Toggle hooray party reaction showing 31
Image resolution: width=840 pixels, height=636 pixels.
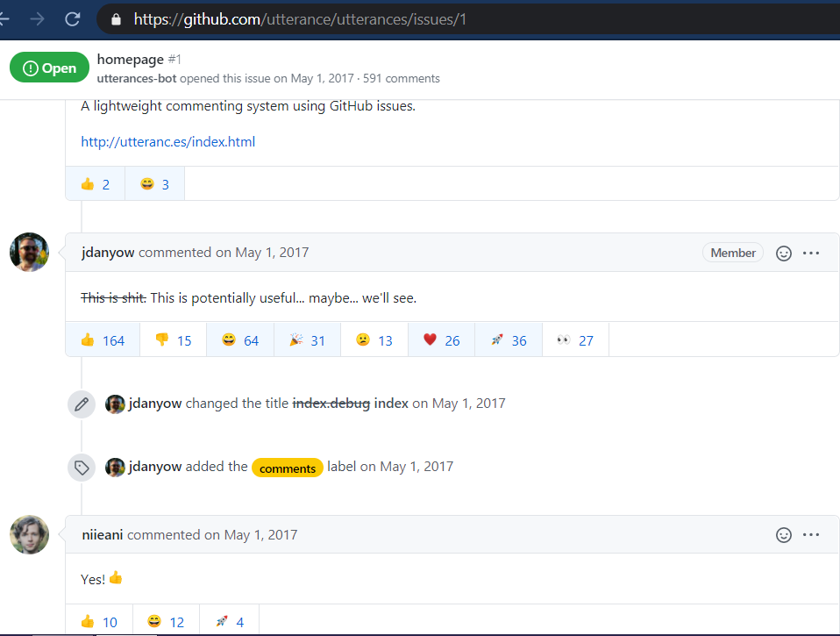pos(308,339)
